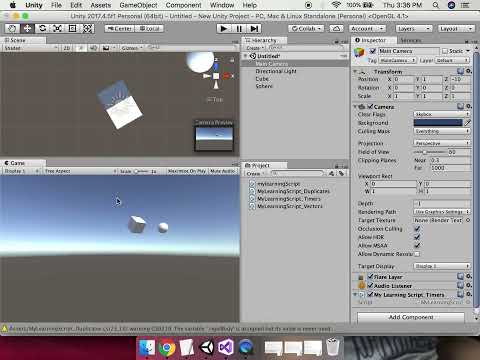Screen dimensions: 480x360
Task: Toggle scene audio icon
Action: (x=93, y=48)
